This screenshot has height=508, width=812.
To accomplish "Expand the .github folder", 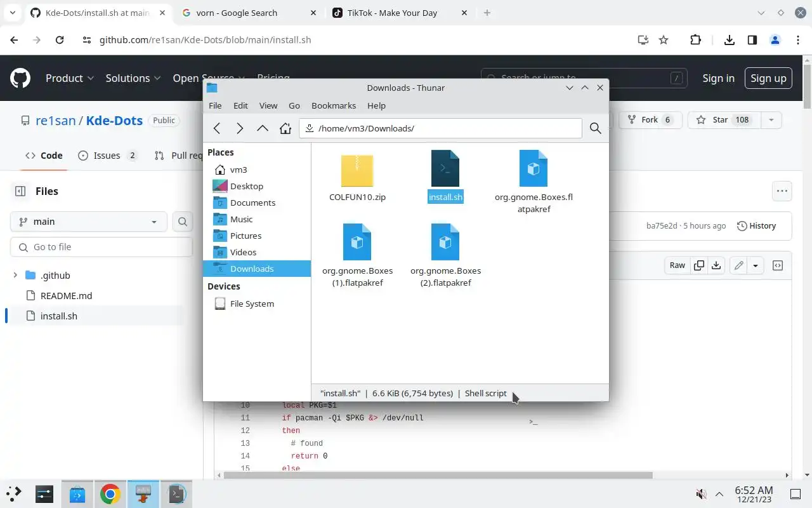I will (15, 275).
